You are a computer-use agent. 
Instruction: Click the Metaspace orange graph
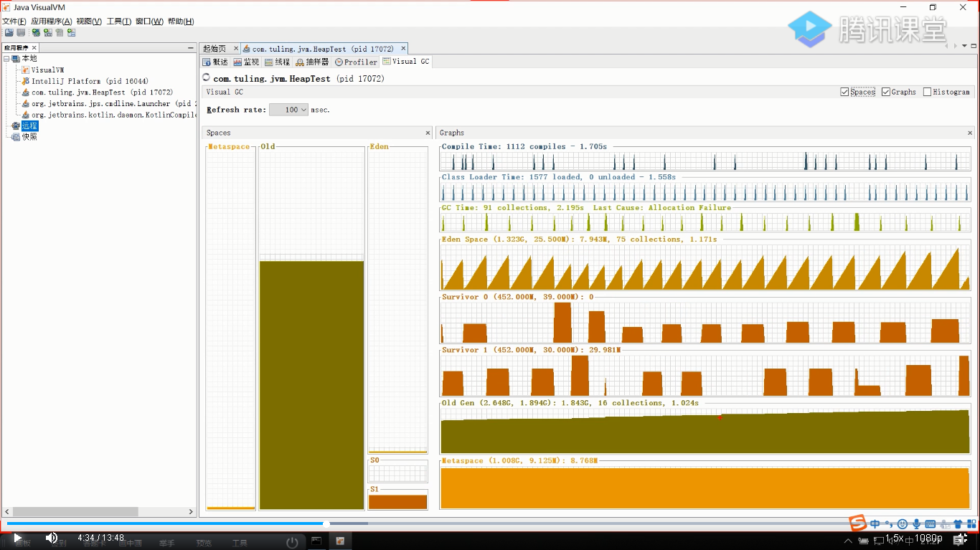point(705,488)
